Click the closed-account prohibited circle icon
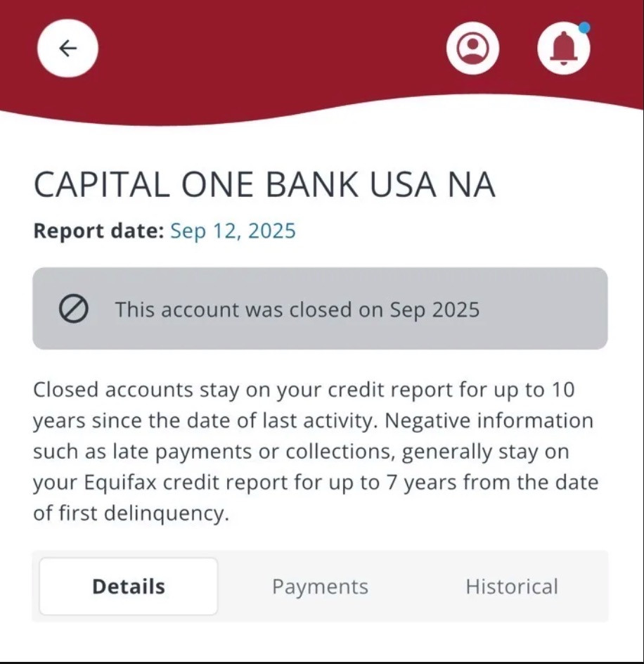 [74, 309]
